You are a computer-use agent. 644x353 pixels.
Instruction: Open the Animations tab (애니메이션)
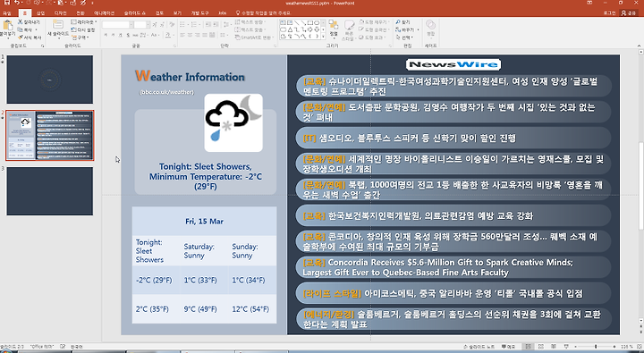click(104, 13)
